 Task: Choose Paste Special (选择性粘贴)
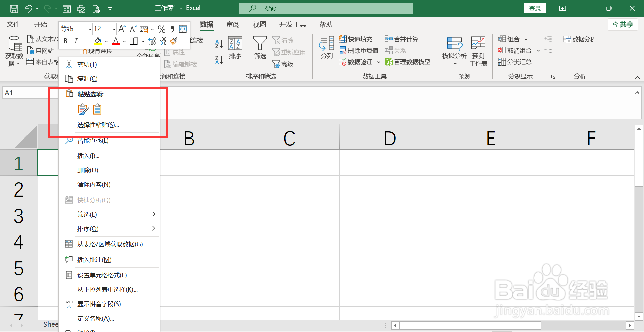pyautogui.click(x=109, y=125)
